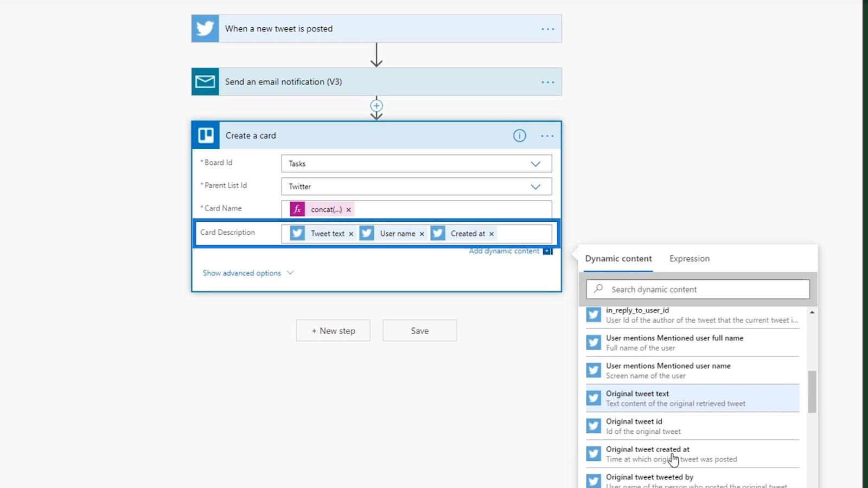Click empty area of Card Description field

[x=524, y=234]
